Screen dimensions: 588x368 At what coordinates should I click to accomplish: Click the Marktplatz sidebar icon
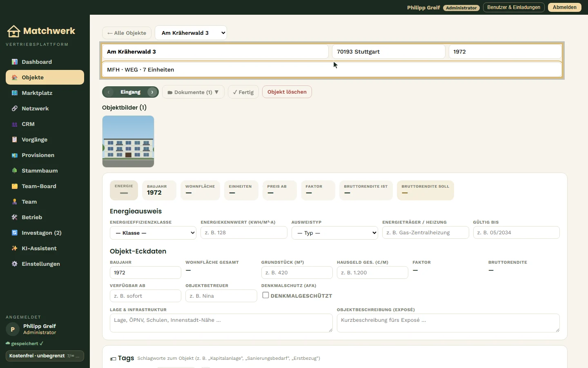coord(15,93)
